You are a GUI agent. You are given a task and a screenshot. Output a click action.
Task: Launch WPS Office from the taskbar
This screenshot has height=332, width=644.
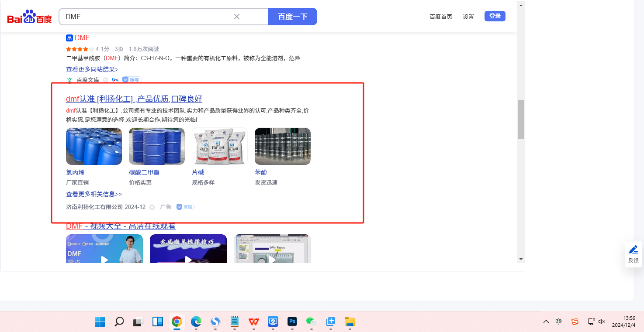[x=254, y=322]
